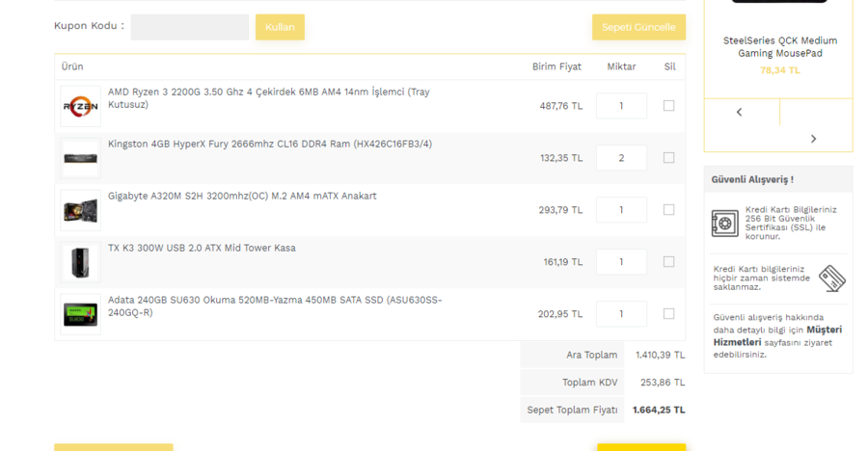Click the 78,34 TL mousepad price
Image resolution: width=868 pixels, height=451 pixels.
point(780,70)
